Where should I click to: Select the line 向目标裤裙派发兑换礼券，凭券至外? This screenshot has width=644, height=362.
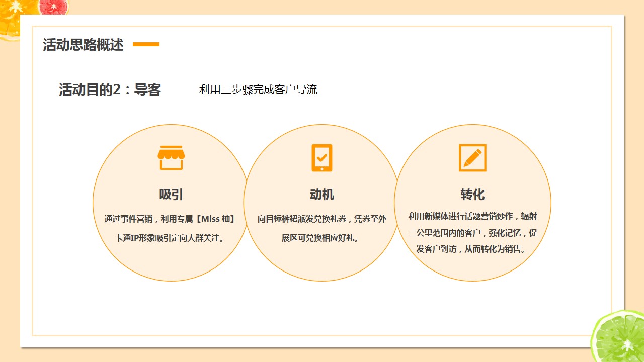coord(322,219)
